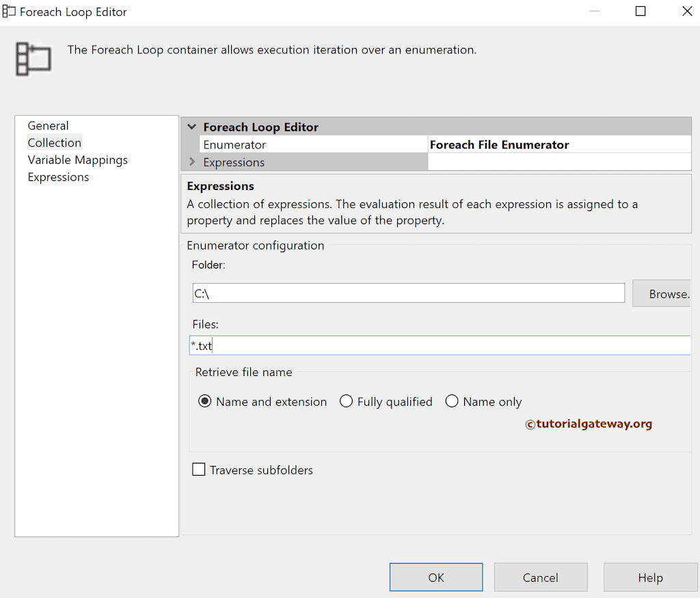The width and height of the screenshot is (700, 598).
Task: Switch to the General page
Action: click(48, 125)
